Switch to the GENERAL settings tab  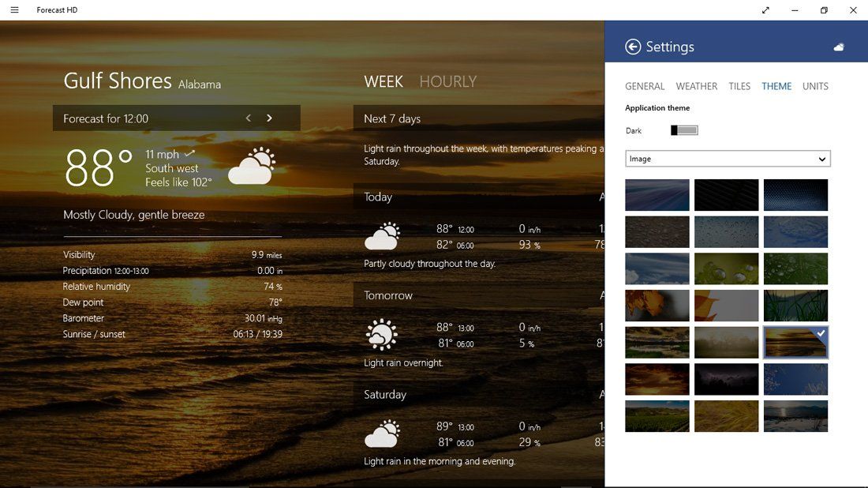645,86
